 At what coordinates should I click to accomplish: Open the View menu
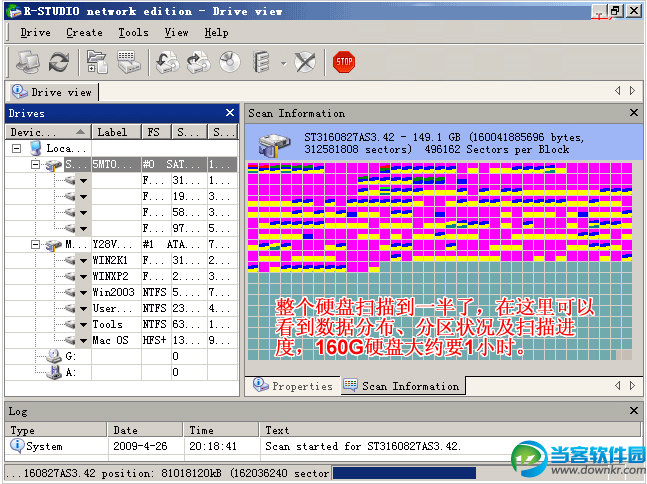point(176,32)
